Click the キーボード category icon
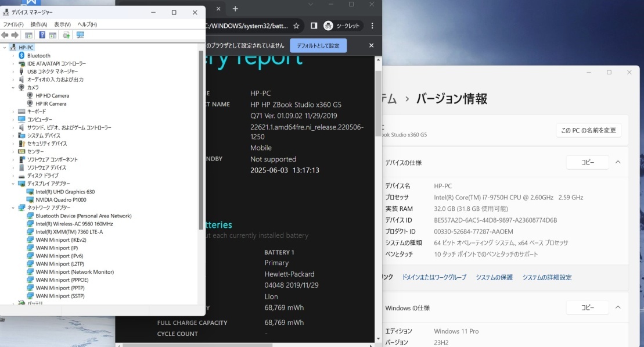The image size is (644, 347). tap(21, 112)
